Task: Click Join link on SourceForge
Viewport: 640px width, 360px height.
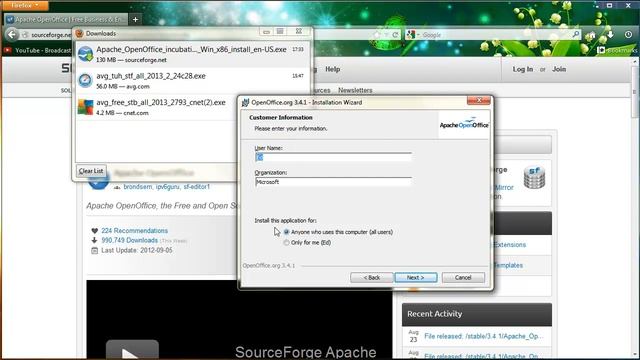Action: click(559, 69)
